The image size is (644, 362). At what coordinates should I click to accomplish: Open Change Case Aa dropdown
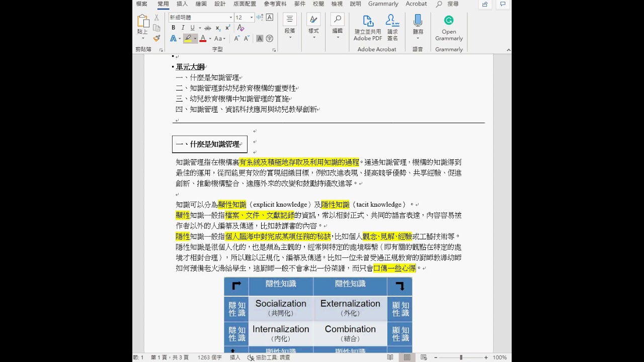pyautogui.click(x=220, y=38)
